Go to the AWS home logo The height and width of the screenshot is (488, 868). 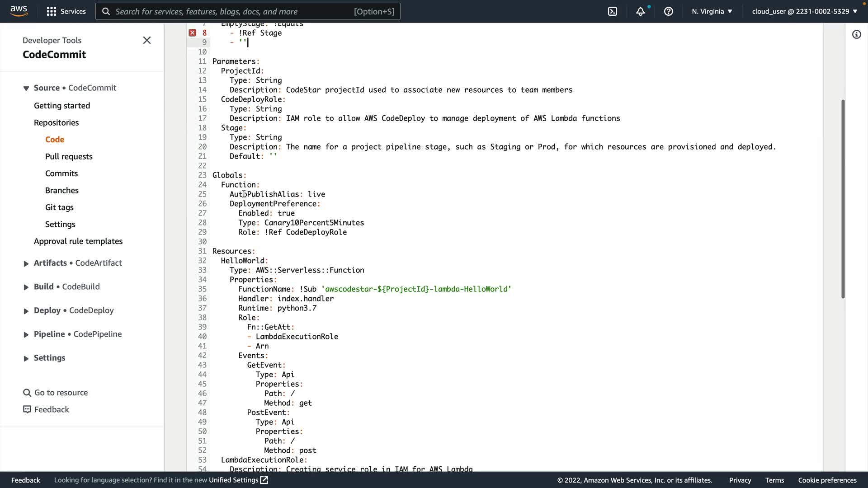pos(19,11)
